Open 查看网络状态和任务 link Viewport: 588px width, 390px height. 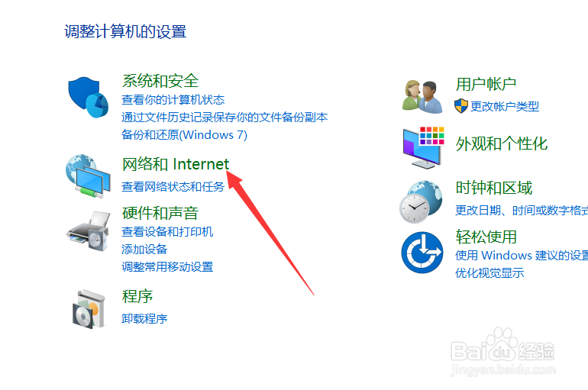(173, 186)
